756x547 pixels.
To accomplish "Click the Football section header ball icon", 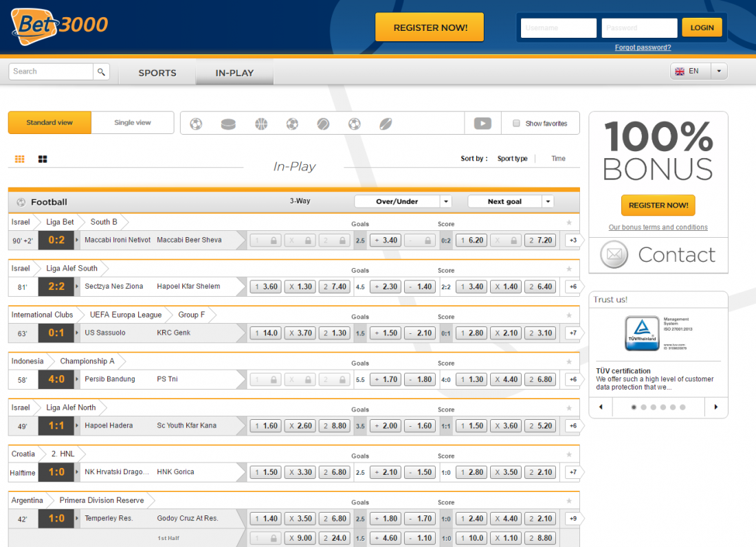I will (x=21, y=202).
